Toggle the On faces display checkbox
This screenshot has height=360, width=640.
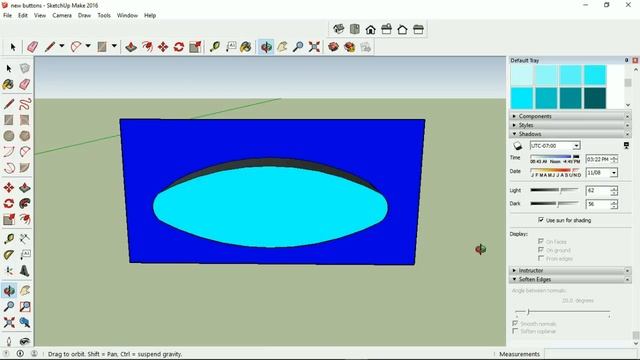(x=541, y=241)
